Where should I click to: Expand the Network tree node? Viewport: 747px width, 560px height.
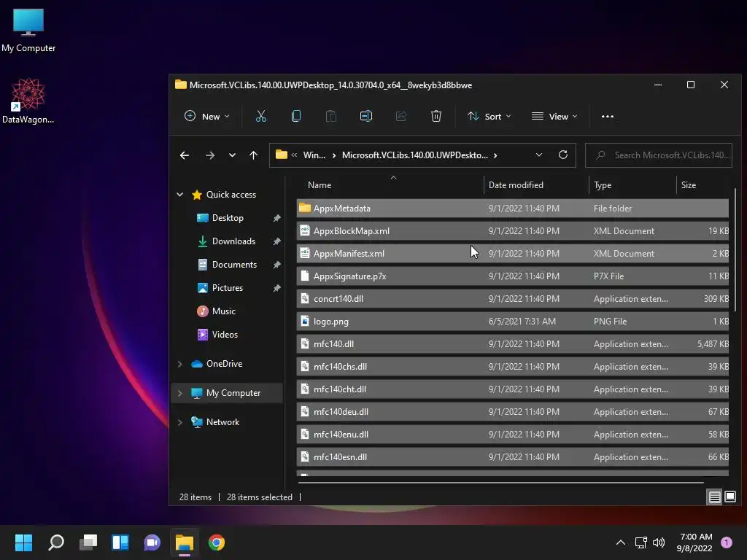[180, 422]
